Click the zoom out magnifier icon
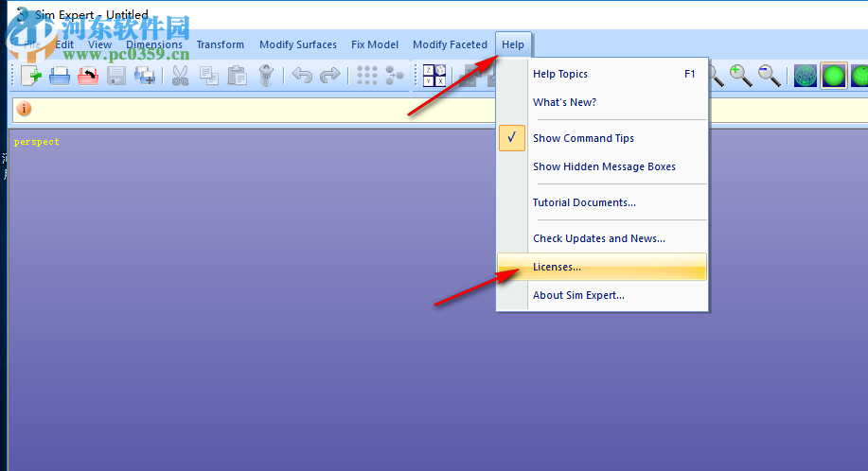The width and height of the screenshot is (868, 471). click(x=769, y=75)
